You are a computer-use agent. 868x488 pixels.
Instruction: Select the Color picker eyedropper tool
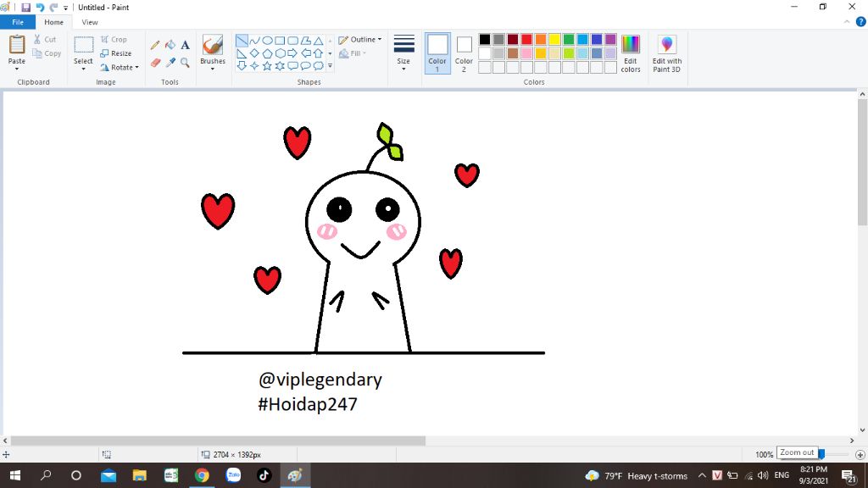(x=170, y=63)
